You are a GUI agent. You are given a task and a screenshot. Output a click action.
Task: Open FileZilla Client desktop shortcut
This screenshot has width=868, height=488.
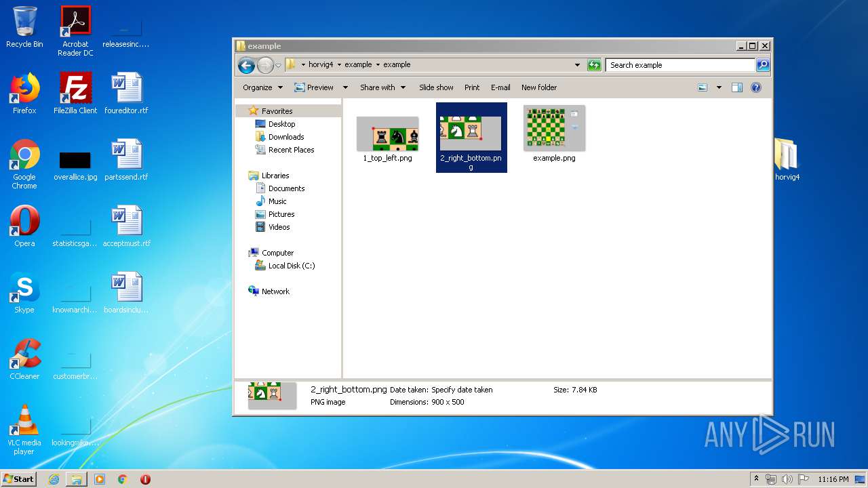[x=75, y=94]
